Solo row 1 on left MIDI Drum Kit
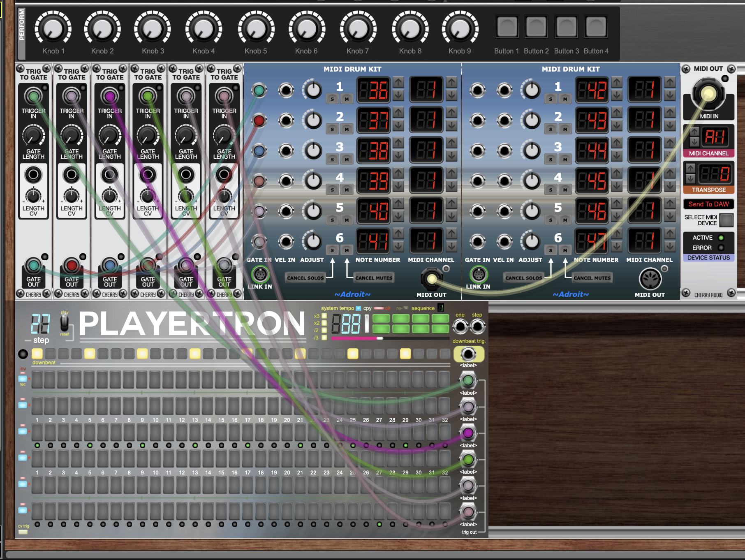745x560 pixels. tap(332, 99)
